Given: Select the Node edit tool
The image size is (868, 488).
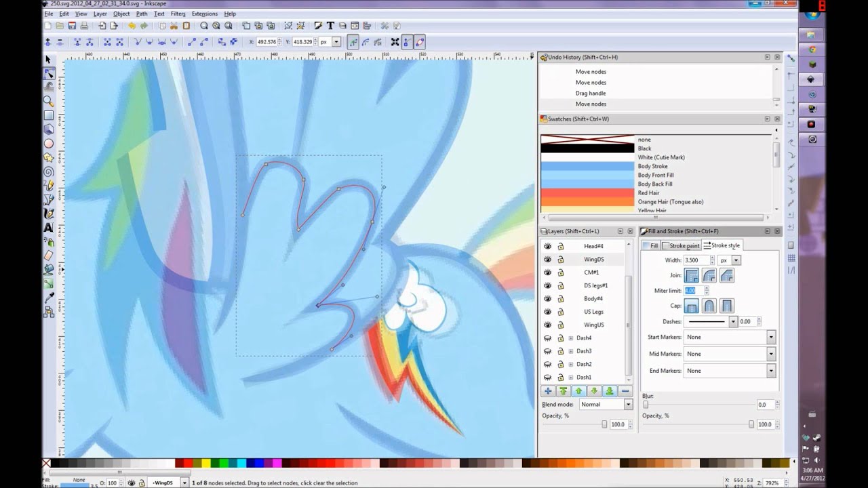Looking at the screenshot, I should pos(49,73).
